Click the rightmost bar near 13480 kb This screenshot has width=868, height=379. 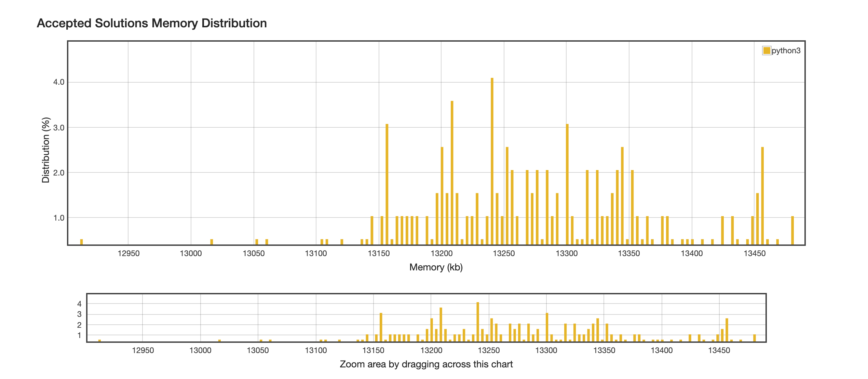(792, 230)
